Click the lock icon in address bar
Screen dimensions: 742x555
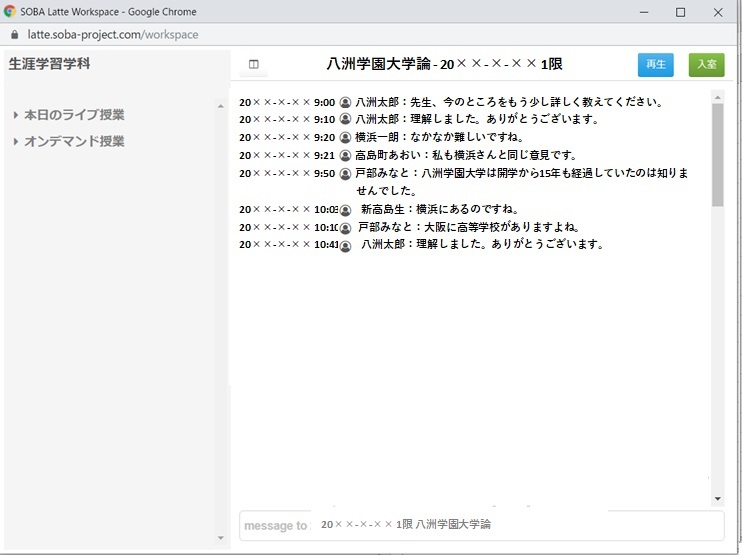pyautogui.click(x=14, y=35)
